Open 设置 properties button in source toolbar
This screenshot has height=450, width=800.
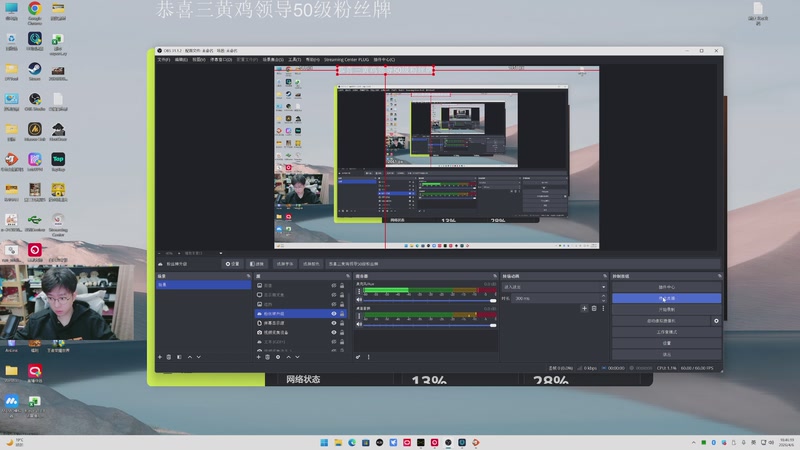233,264
